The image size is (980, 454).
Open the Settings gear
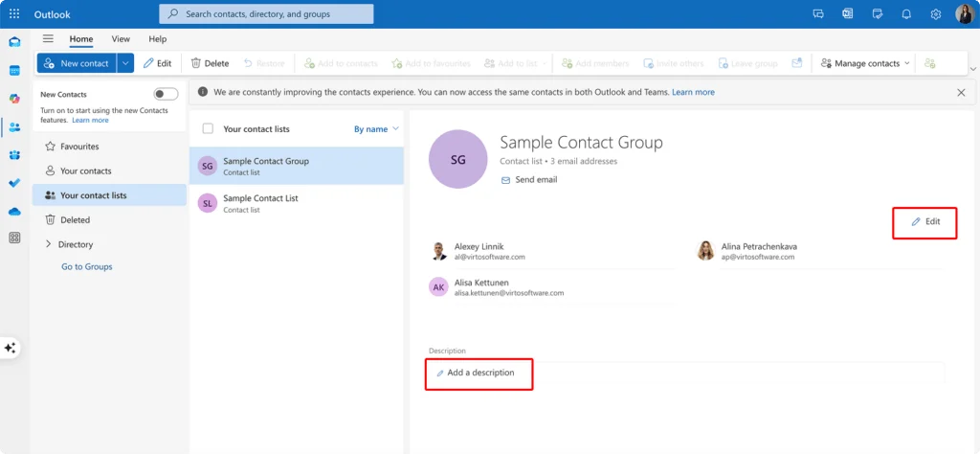point(936,13)
